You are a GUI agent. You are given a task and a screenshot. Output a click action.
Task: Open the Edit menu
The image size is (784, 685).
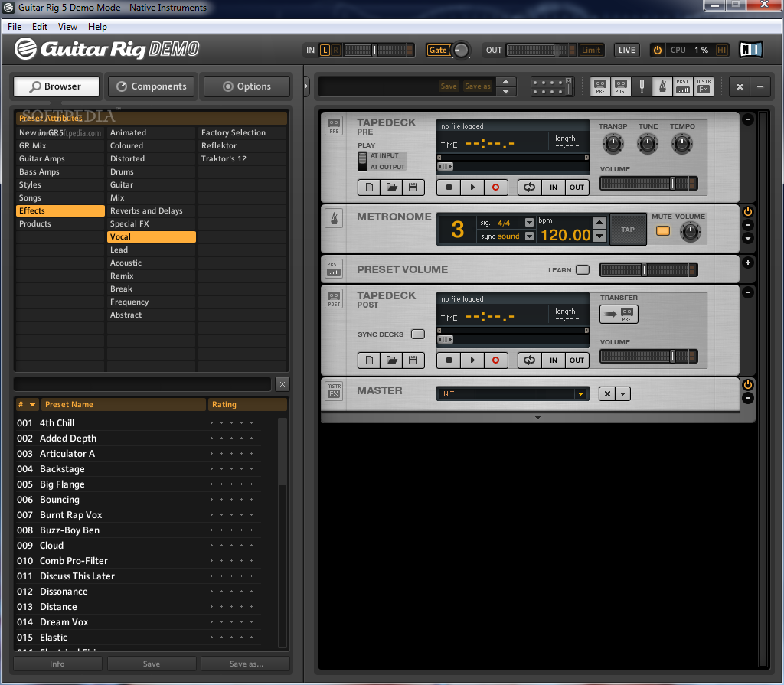pyautogui.click(x=40, y=27)
